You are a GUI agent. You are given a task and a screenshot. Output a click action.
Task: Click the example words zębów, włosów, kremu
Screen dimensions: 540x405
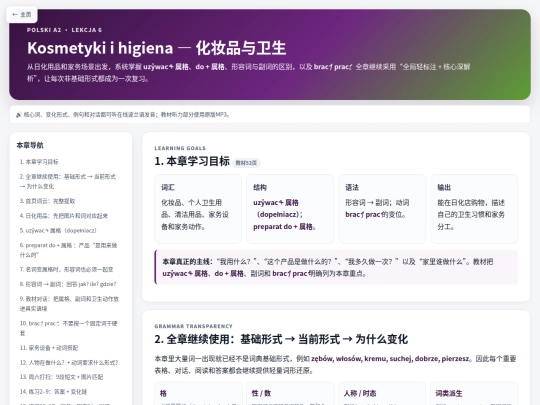tap(348, 359)
